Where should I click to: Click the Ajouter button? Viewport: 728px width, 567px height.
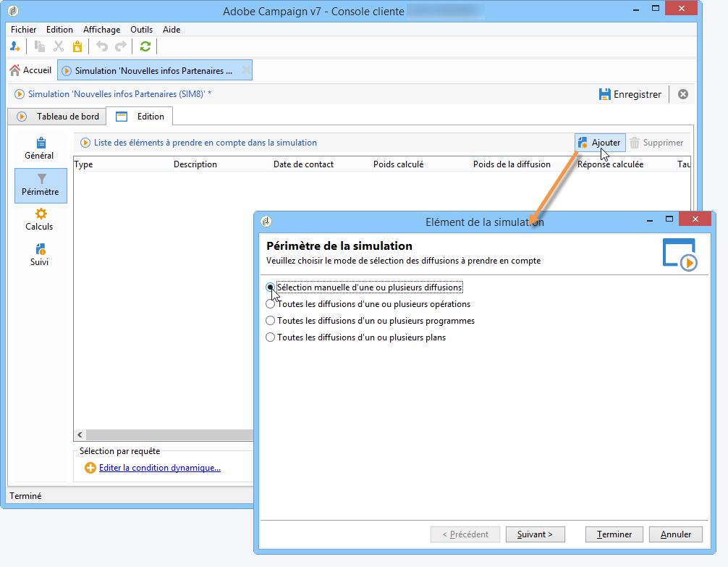pos(600,143)
